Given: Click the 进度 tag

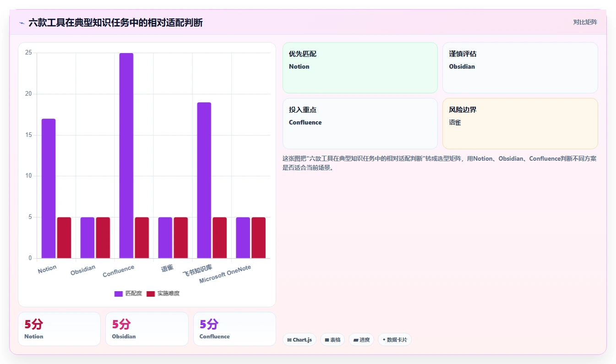Looking at the screenshot, I should (361, 340).
